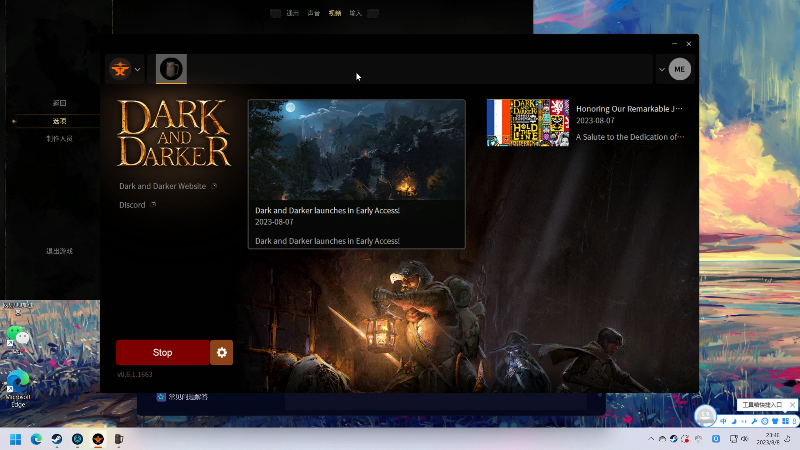Image resolution: width=800 pixels, height=450 pixels.
Task: Click the floating assistant robot icon
Action: coord(705,416)
